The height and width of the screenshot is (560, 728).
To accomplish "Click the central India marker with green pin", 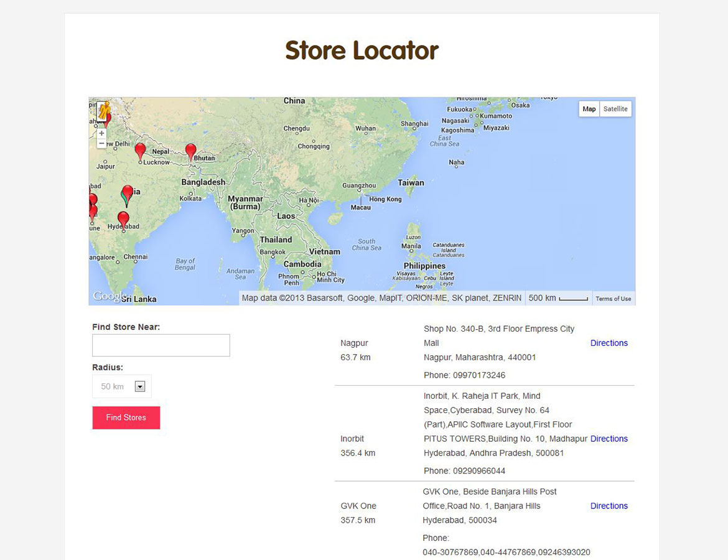I will point(127,194).
